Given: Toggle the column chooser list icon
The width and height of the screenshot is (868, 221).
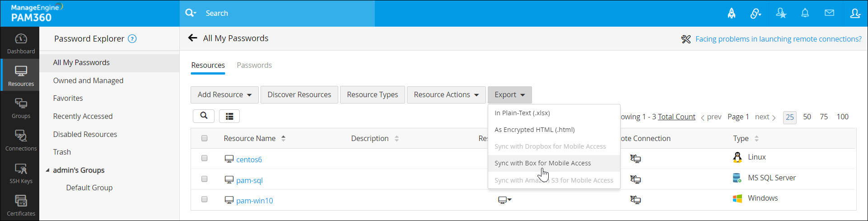Looking at the screenshot, I should coord(229,116).
